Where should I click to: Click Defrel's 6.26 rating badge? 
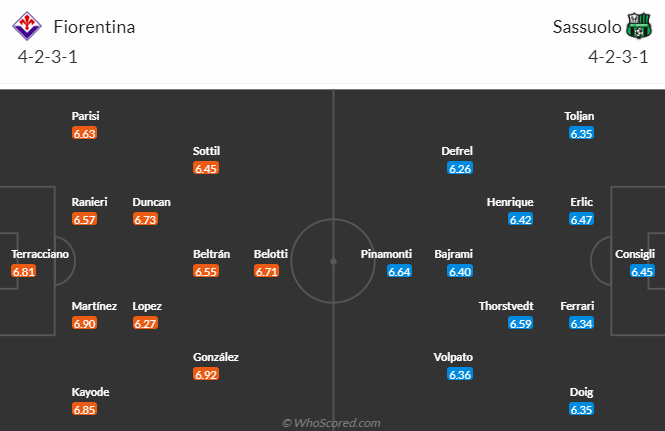tap(460, 168)
